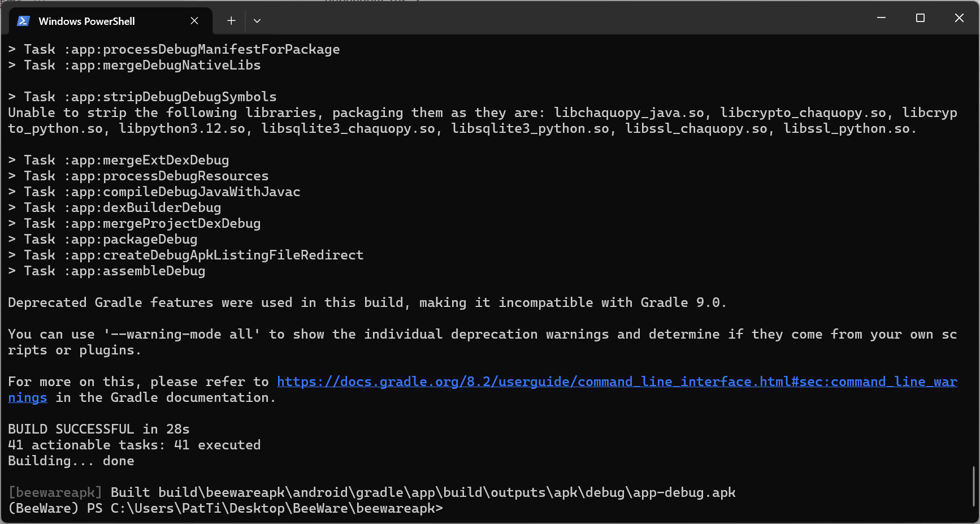Click 'Task :app:processDebugManifestForPackage' line
The image size is (980, 524).
[x=174, y=50]
